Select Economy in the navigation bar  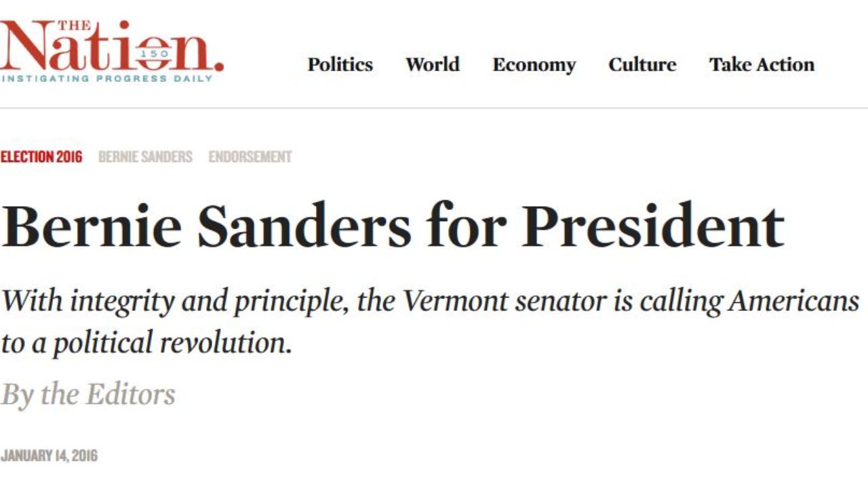click(x=534, y=65)
